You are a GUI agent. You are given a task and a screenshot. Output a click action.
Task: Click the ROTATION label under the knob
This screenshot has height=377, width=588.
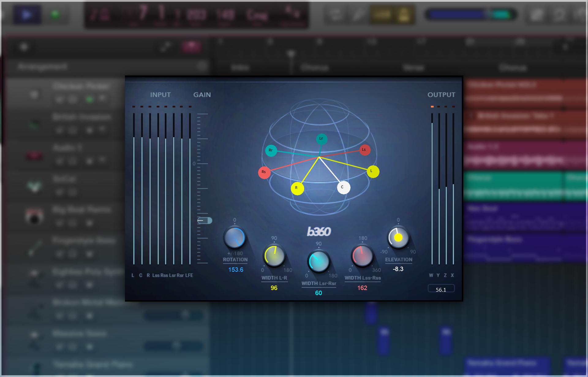point(235,260)
